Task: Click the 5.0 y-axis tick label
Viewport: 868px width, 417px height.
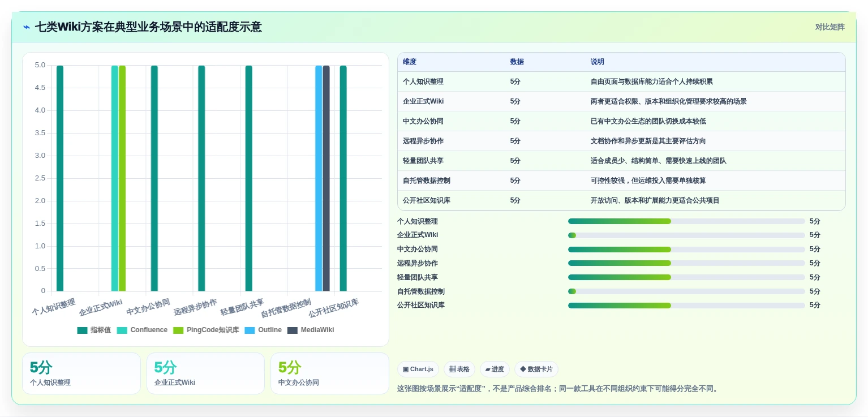Action: [x=40, y=65]
